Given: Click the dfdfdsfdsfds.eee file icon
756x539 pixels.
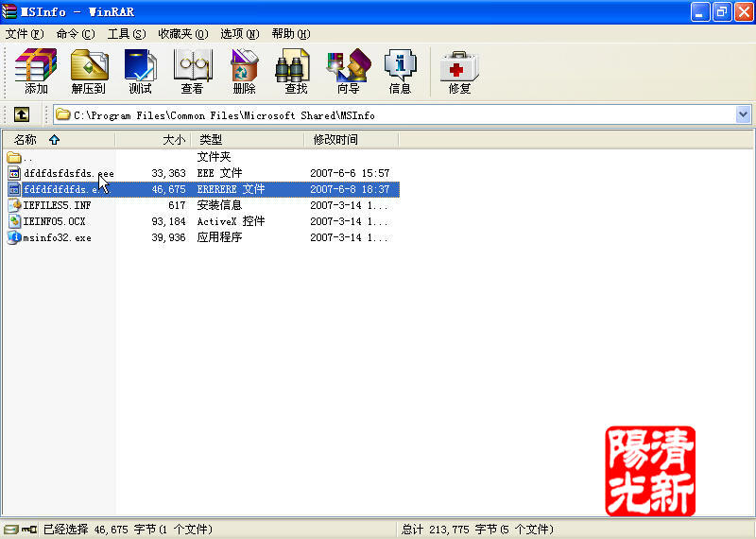Looking at the screenshot, I should [x=14, y=173].
